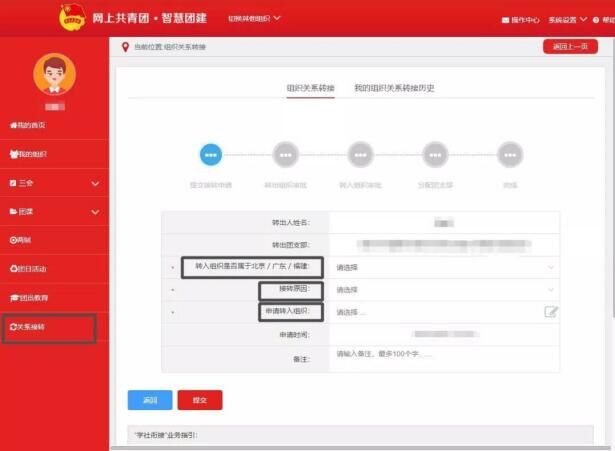
Task: Open the 接转原因 dropdown
Action: point(444,290)
